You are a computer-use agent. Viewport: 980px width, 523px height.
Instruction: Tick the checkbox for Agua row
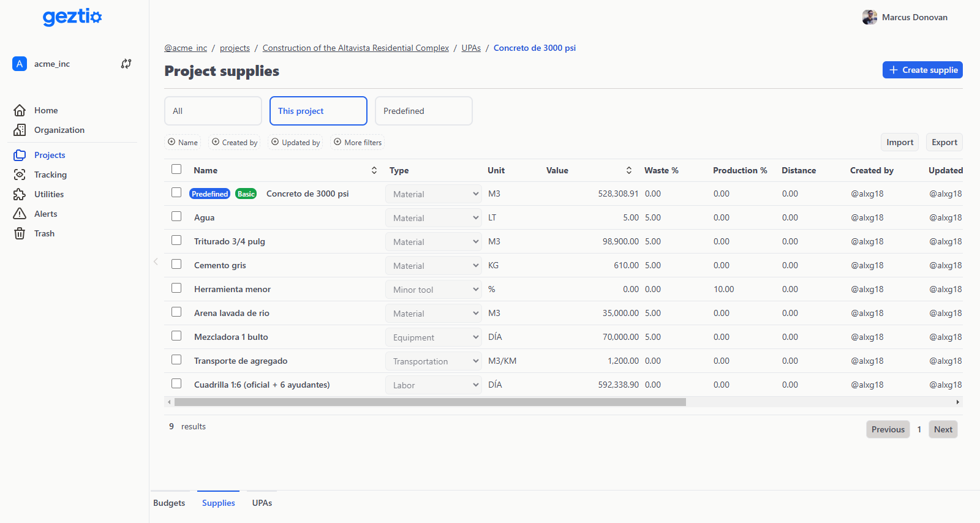click(x=176, y=216)
